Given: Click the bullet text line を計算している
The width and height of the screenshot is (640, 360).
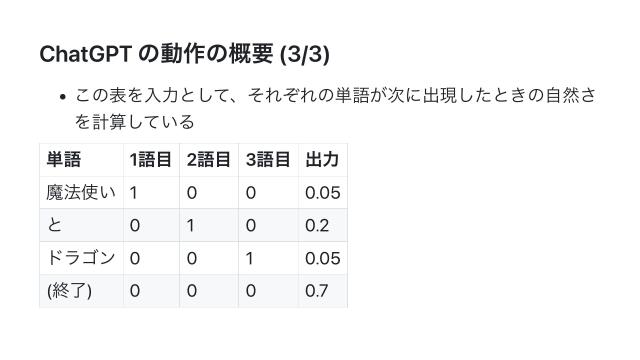Looking at the screenshot, I should point(134,122).
